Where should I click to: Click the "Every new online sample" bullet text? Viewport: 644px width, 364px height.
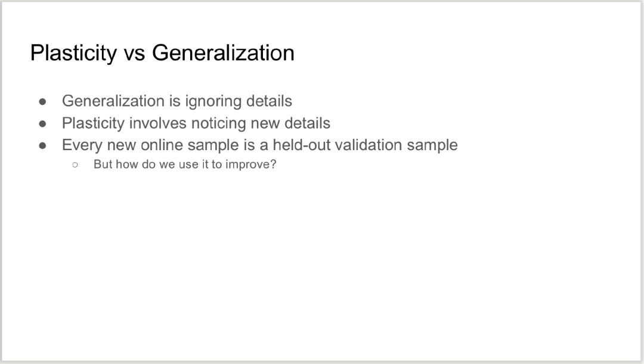coord(259,145)
